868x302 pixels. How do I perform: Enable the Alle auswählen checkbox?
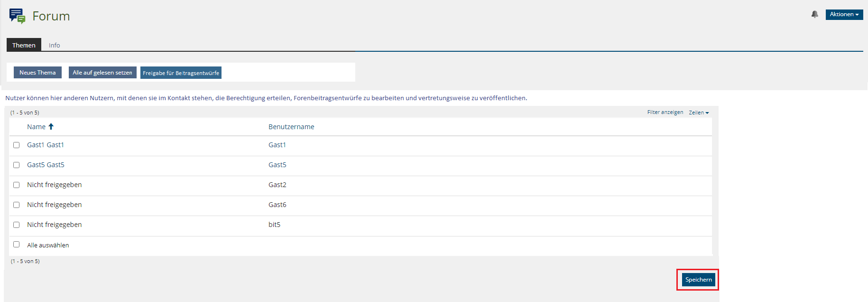tap(17, 245)
